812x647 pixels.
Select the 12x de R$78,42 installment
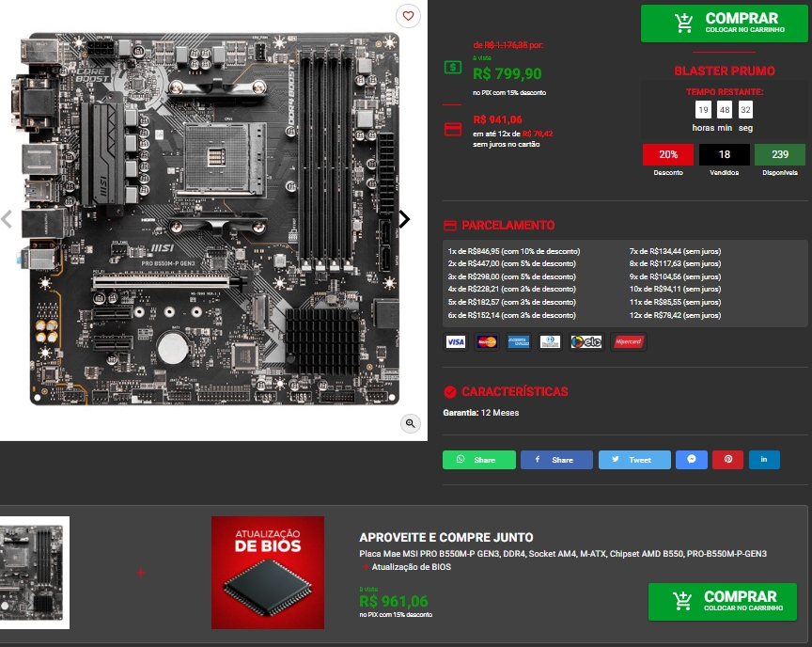coord(675,315)
